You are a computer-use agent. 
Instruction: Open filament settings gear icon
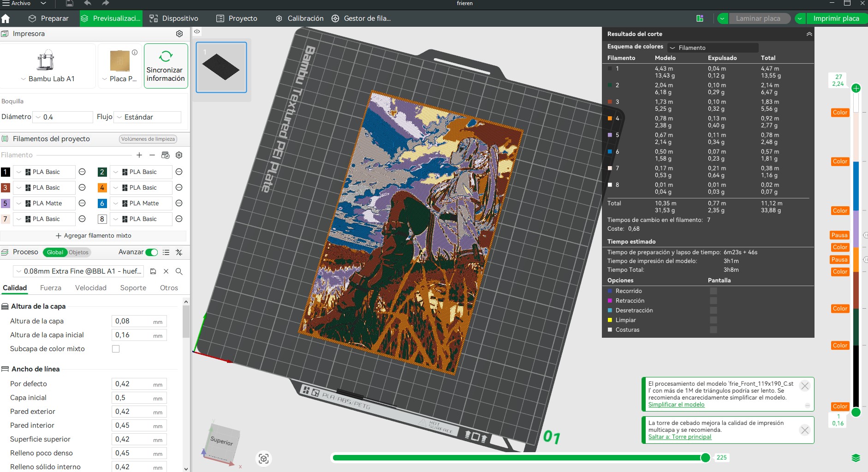point(179,155)
